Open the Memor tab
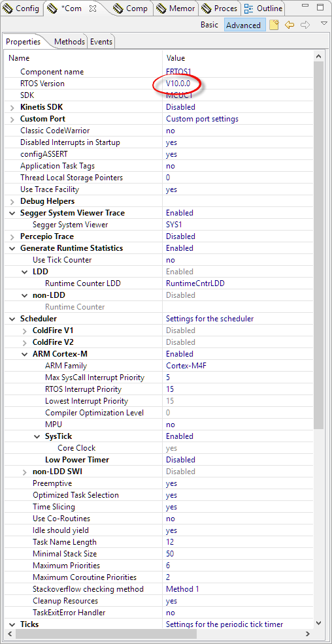 [x=176, y=8]
